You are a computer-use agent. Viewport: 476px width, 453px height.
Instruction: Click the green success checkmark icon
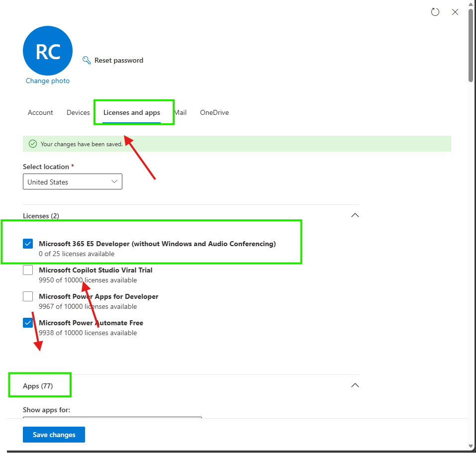coord(33,144)
